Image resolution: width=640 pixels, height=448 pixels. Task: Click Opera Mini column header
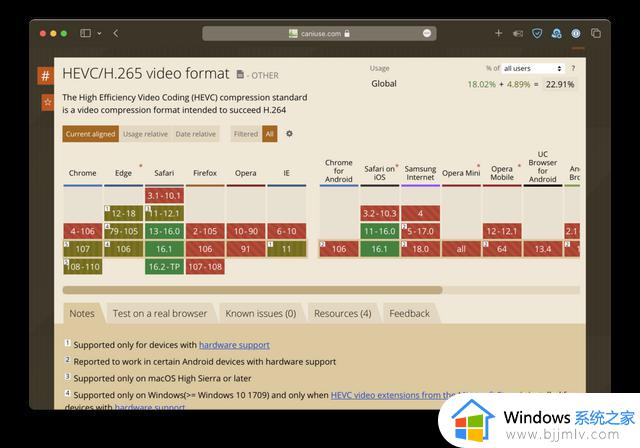[461, 173]
